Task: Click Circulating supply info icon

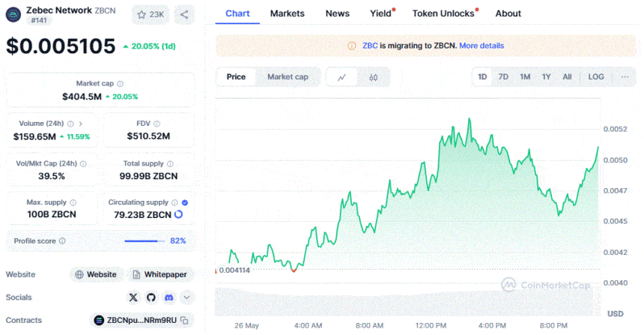Action: [x=174, y=202]
